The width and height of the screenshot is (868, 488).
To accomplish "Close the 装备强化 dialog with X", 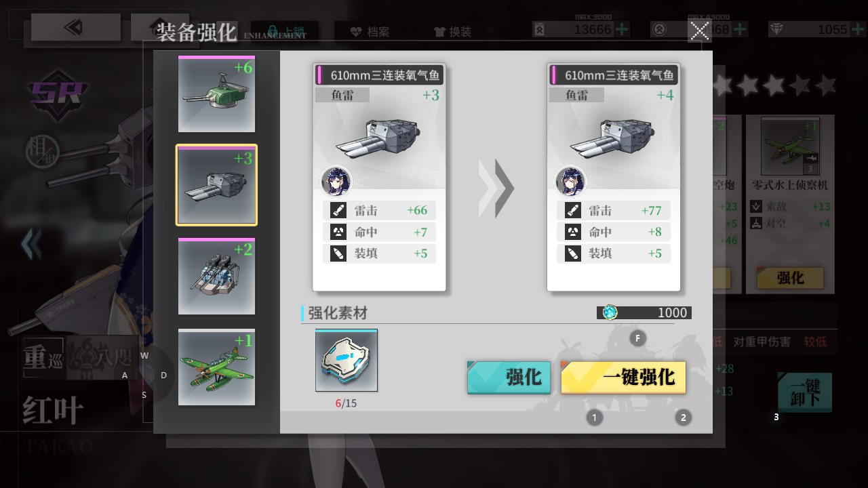I will 699,30.
